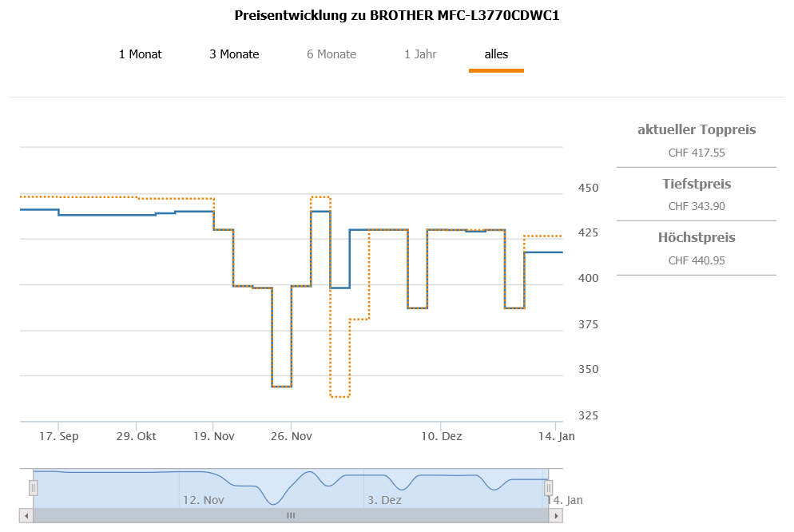Click the Tiefstpreis value CHF 343.90

(x=697, y=206)
